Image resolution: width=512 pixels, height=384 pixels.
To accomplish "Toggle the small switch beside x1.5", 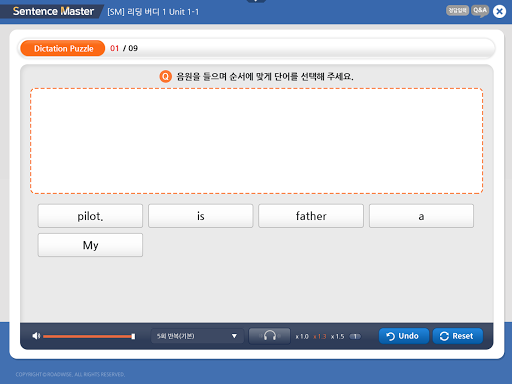I will click(x=355, y=337).
